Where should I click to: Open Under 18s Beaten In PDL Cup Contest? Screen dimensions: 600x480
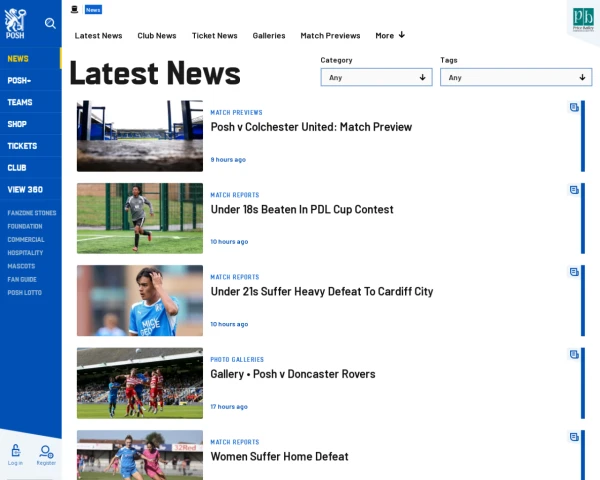(302, 209)
